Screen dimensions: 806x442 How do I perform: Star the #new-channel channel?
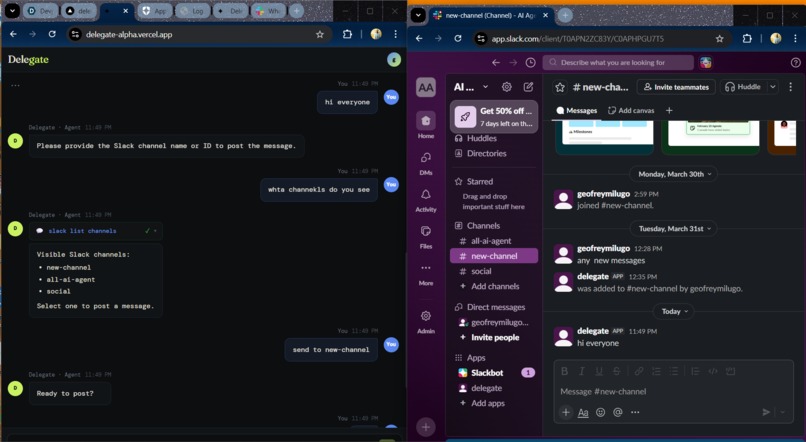tap(560, 87)
